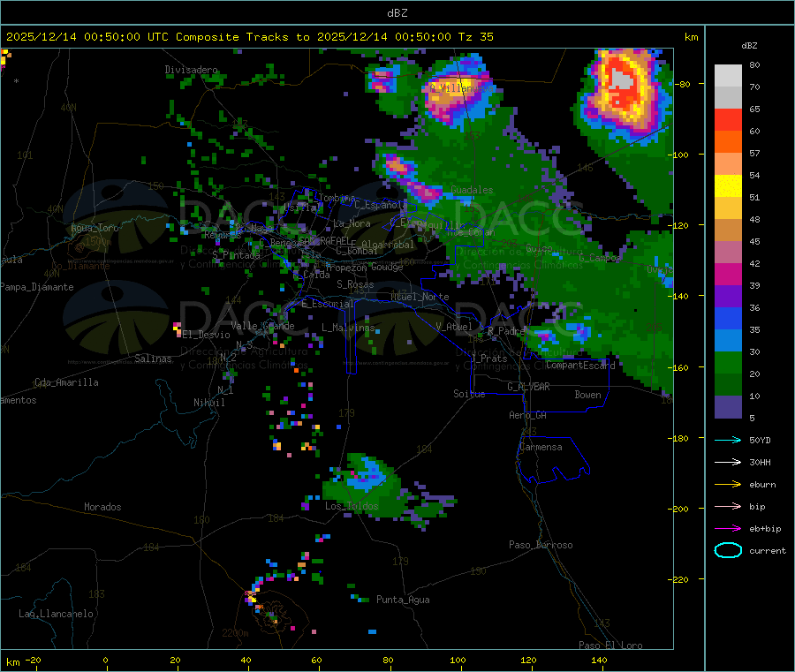The image size is (795, 672).
Task: Click the Guadales map label
Action: [472, 190]
